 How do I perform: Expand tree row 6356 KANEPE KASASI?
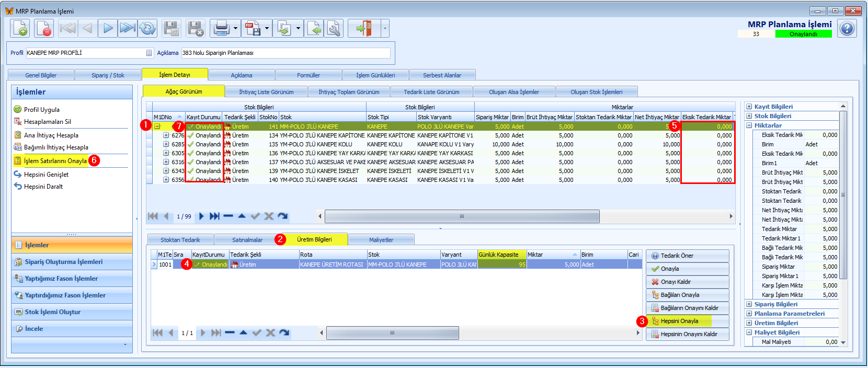pos(166,180)
